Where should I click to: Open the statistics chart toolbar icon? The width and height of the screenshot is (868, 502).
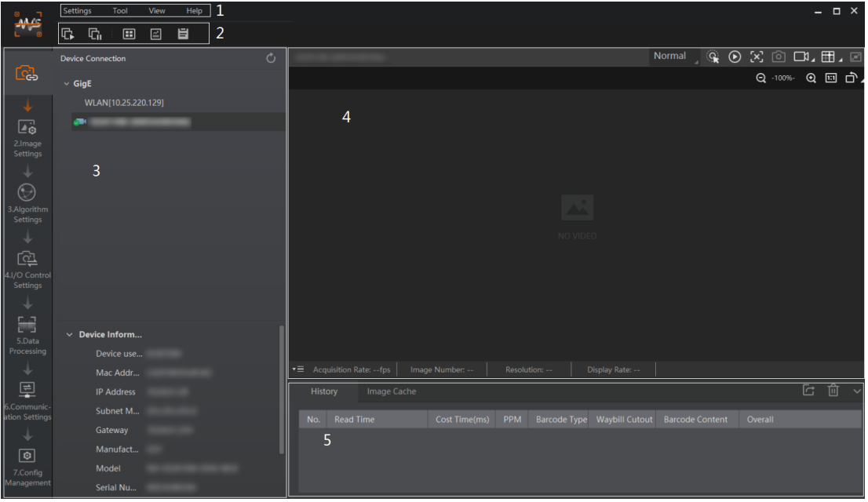point(156,35)
